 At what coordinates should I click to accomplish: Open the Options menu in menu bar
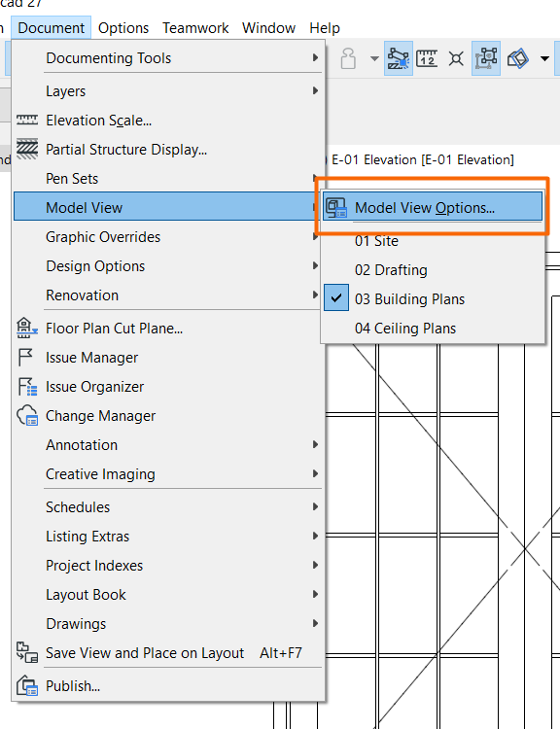[123, 28]
